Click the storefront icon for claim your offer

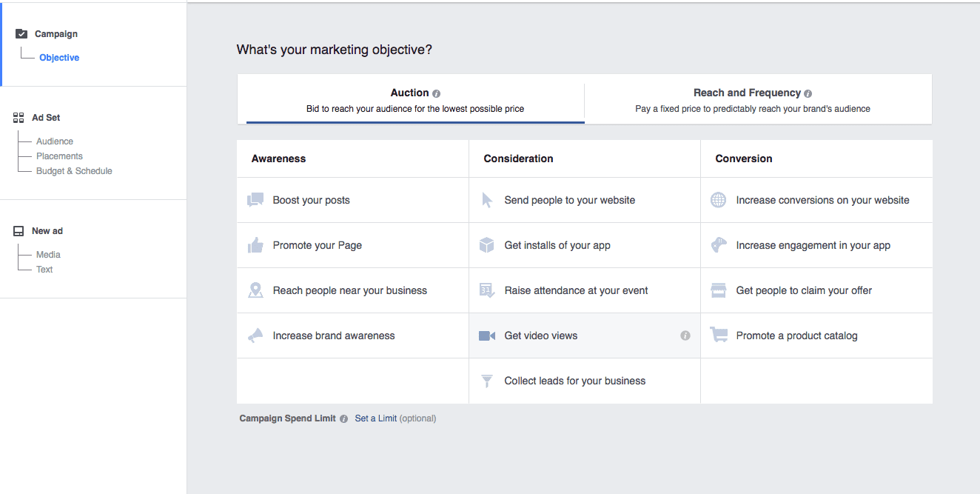(x=718, y=290)
